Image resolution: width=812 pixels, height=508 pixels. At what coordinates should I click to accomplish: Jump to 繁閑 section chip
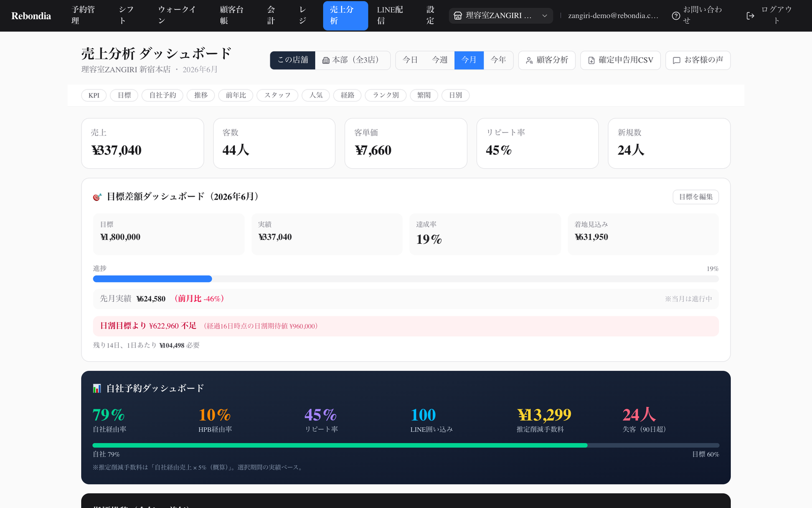tap(424, 95)
